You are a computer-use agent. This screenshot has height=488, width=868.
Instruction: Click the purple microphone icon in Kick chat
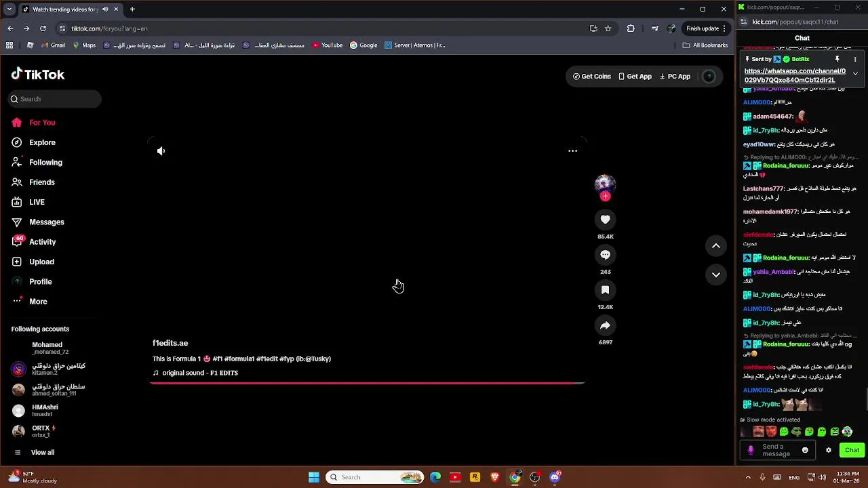(751, 450)
